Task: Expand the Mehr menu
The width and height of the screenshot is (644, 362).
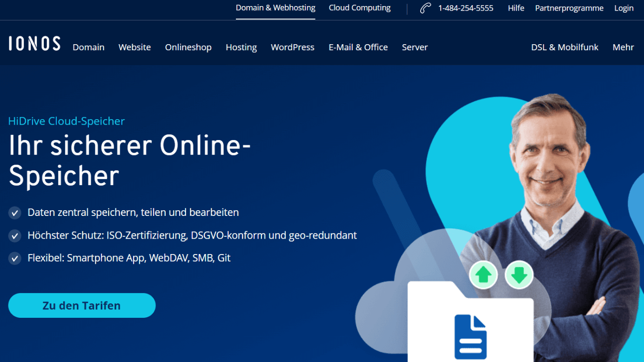Action: coord(623,47)
